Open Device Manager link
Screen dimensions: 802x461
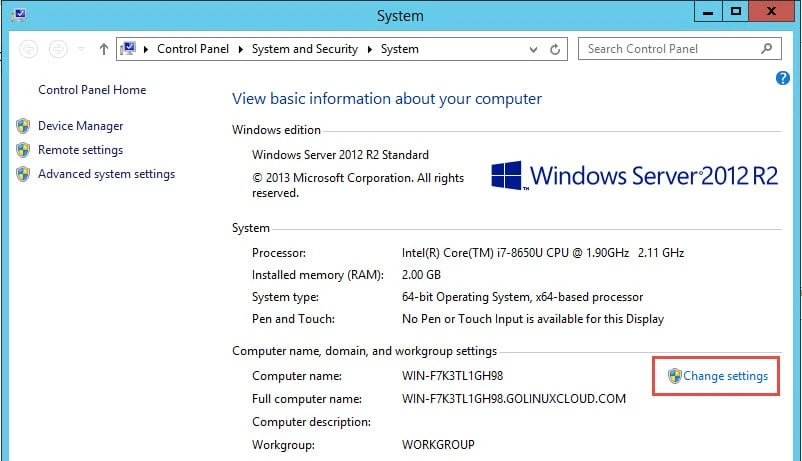[80, 126]
